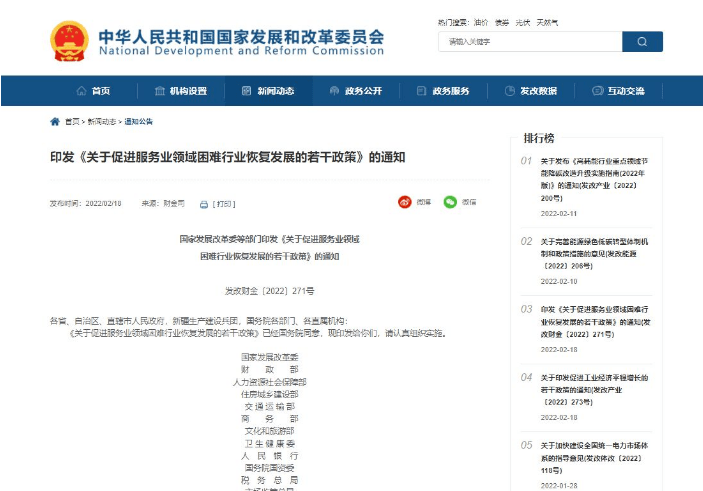Share via the red Weibo icon

[404, 202]
